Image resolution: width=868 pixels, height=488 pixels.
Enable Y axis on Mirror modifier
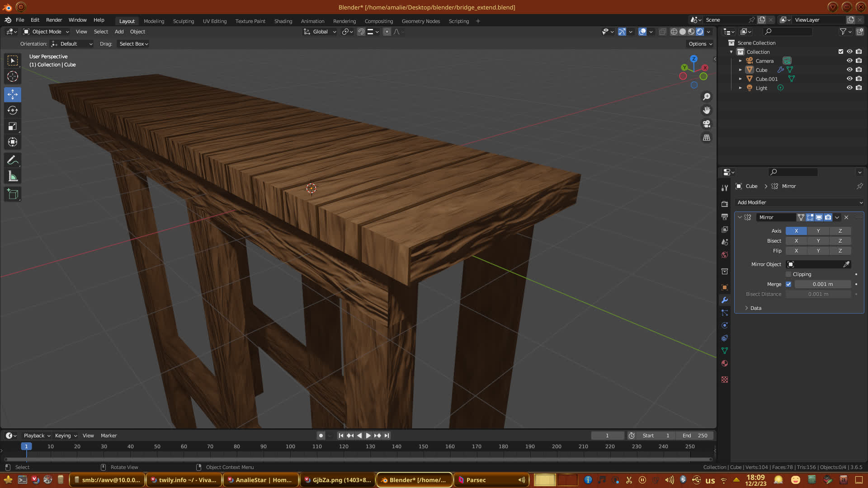point(818,231)
